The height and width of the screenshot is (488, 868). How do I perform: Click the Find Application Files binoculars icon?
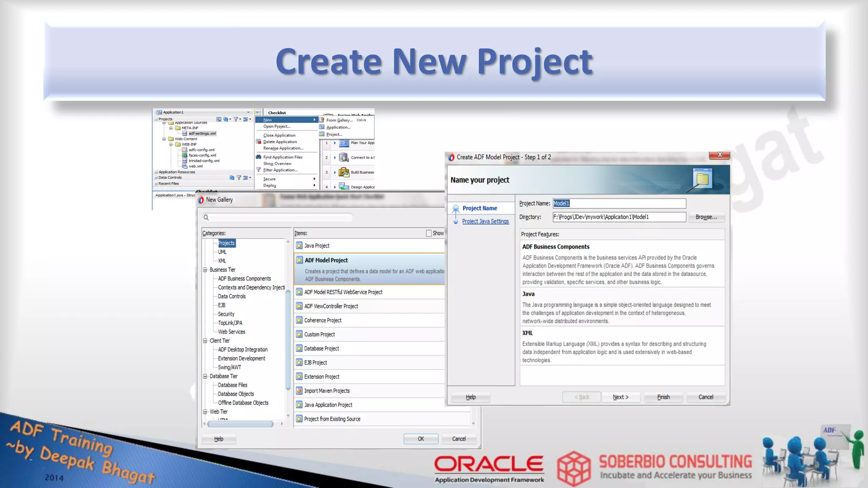coord(259,157)
